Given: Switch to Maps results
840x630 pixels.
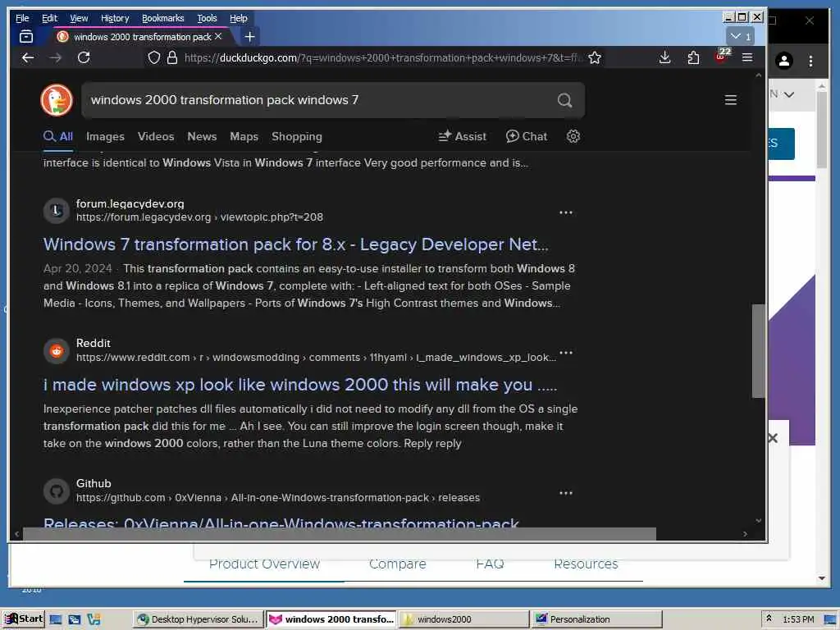Looking at the screenshot, I should tap(244, 137).
